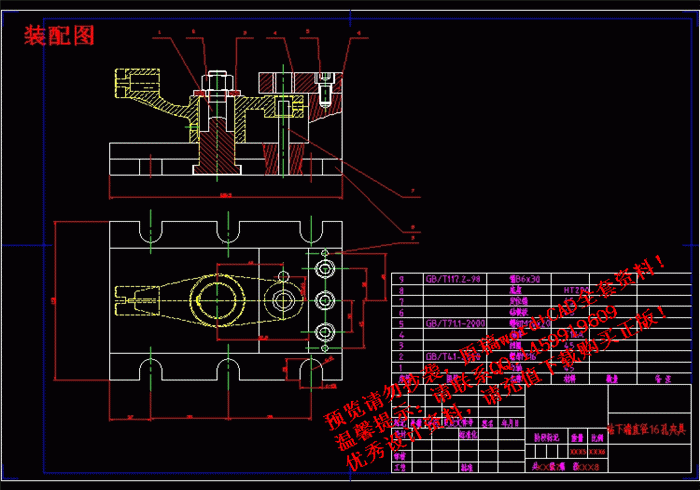Image resolution: width=700 pixels, height=490 pixels.
Task: Select item number 9 in parts list
Action: tap(401, 279)
